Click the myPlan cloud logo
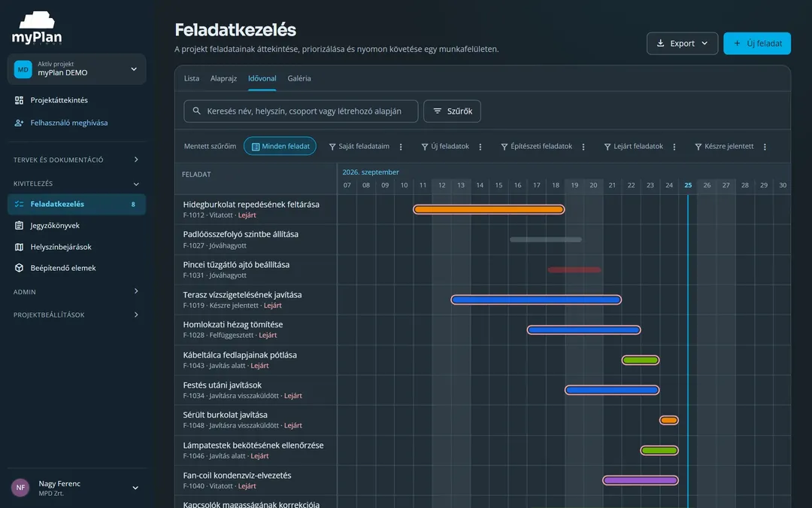 click(37, 28)
